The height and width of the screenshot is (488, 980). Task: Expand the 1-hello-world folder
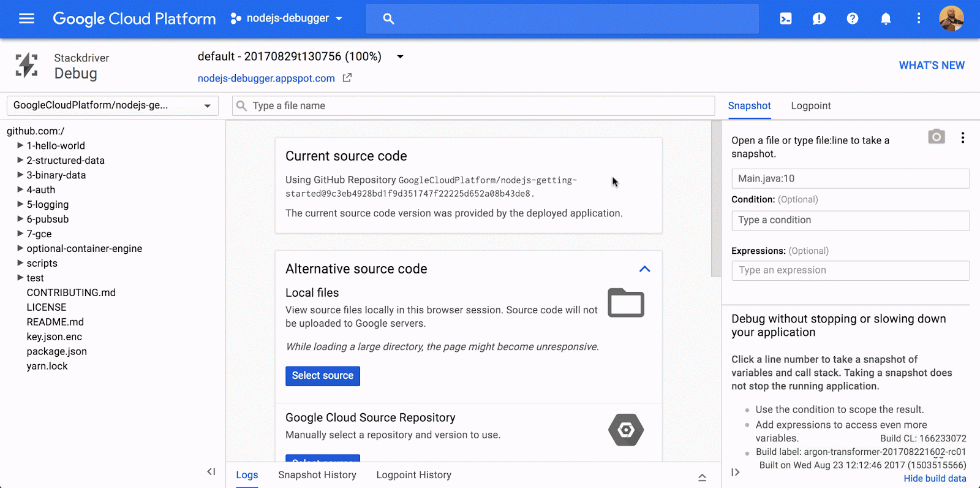point(20,145)
